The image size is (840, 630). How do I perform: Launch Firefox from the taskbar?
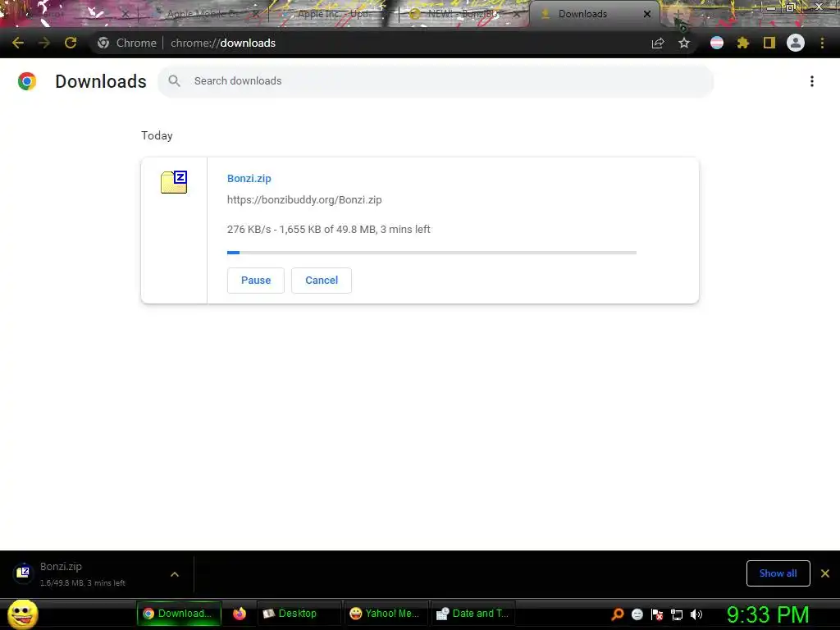point(240,614)
